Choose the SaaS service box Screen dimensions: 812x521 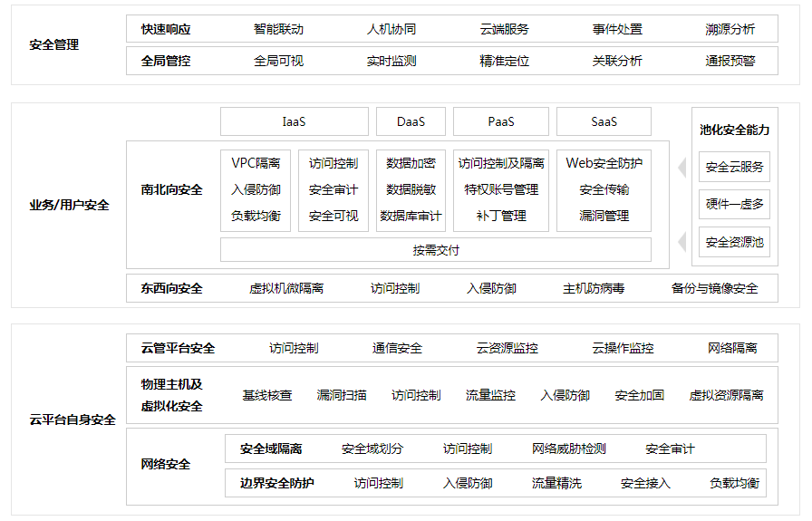pyautogui.click(x=604, y=121)
